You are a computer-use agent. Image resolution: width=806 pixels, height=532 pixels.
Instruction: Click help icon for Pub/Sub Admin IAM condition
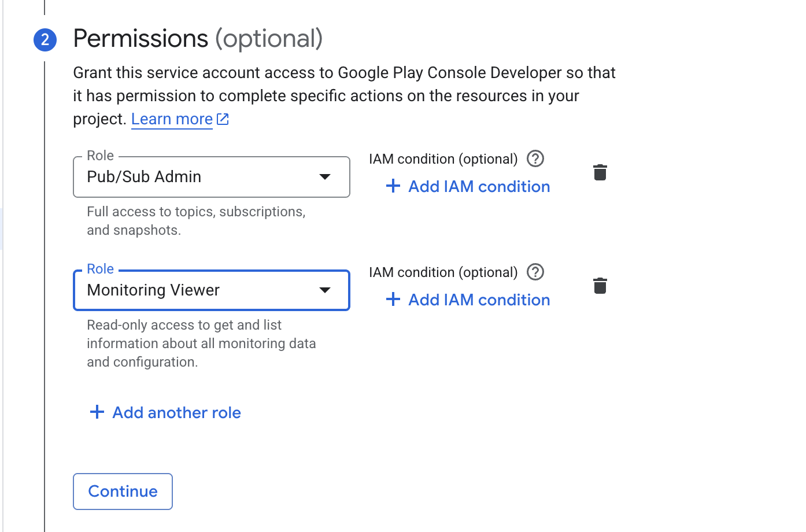(535, 158)
